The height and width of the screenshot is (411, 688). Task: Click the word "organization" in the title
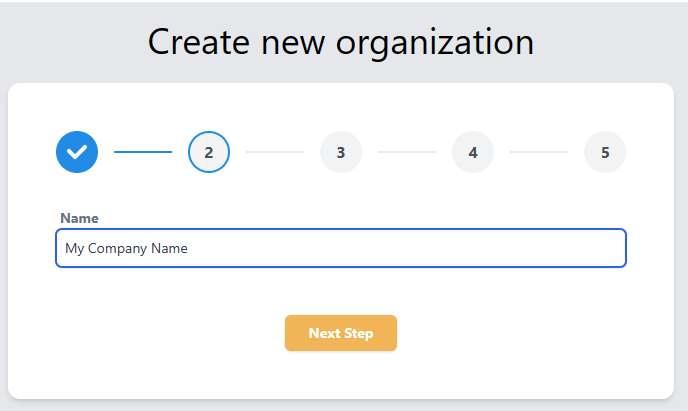click(435, 44)
